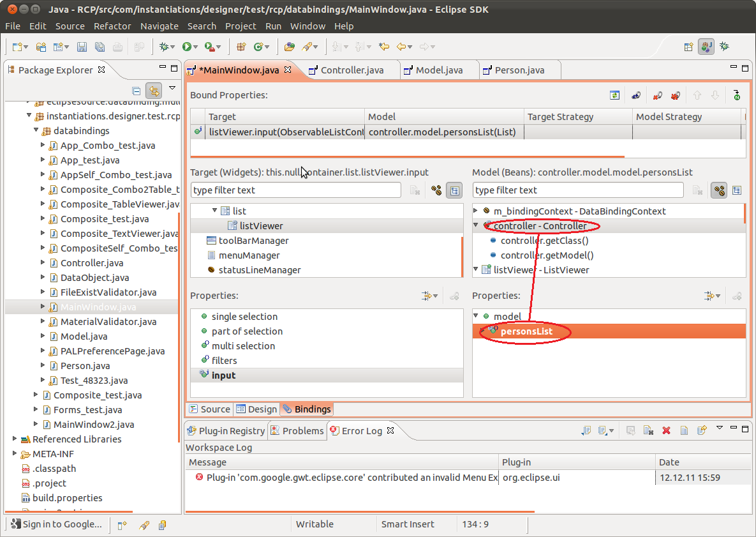Image resolution: width=756 pixels, height=537 pixels.
Task: Click Sign in to Google in status bar
Action: tap(56, 524)
